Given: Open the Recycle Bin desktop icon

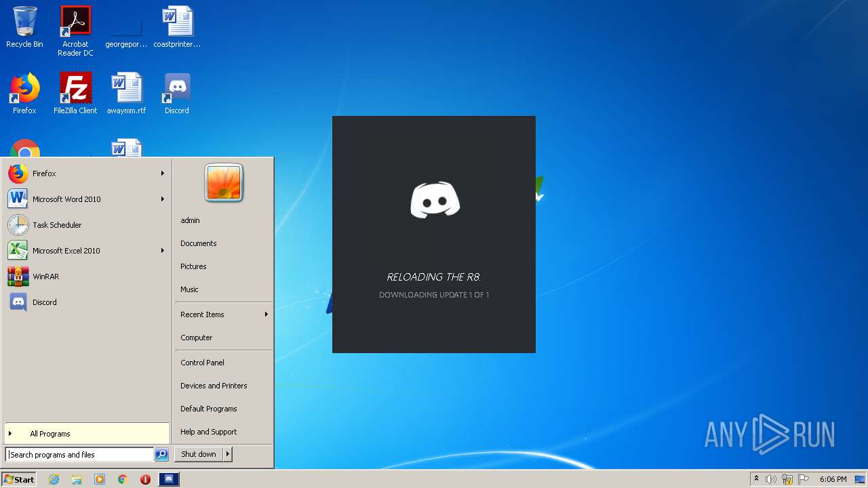Looking at the screenshot, I should [24, 27].
